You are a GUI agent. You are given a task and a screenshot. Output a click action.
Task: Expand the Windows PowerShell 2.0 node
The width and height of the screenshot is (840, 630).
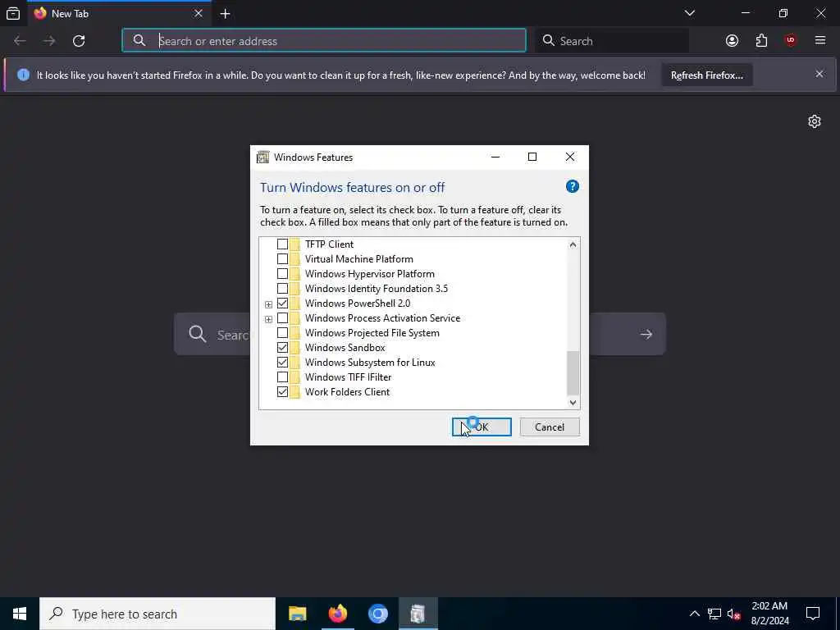click(x=268, y=304)
